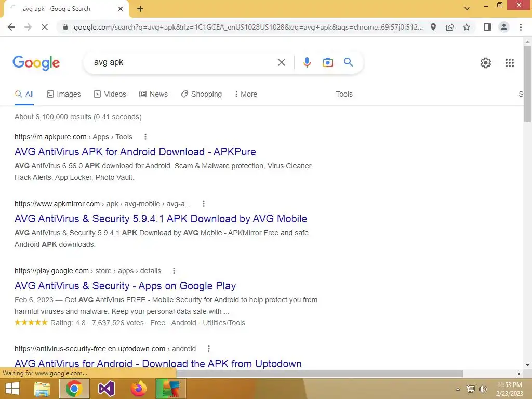Viewport: 532px width, 399px height.
Task: Open options menu for apkpure result
Action: tap(145, 137)
